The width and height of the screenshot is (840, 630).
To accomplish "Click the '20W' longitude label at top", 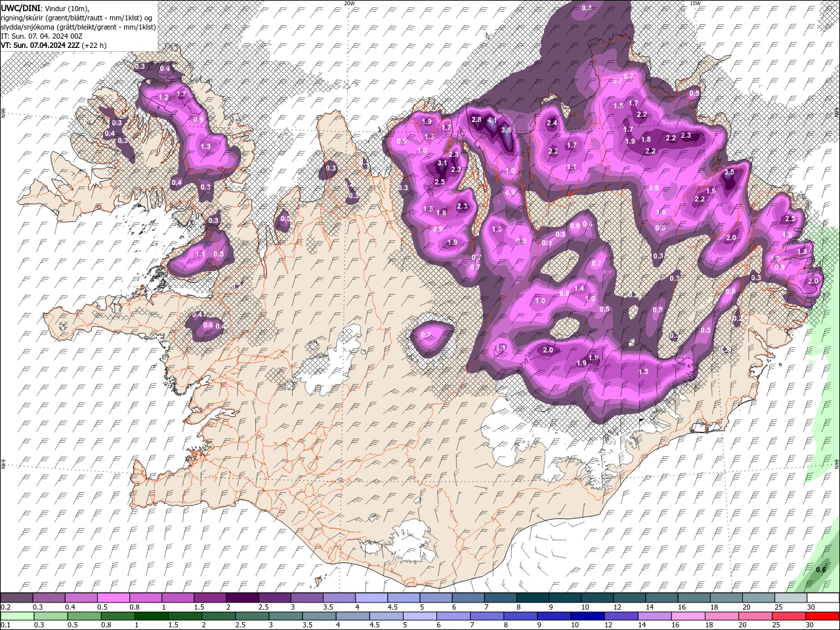I will 349,3.
